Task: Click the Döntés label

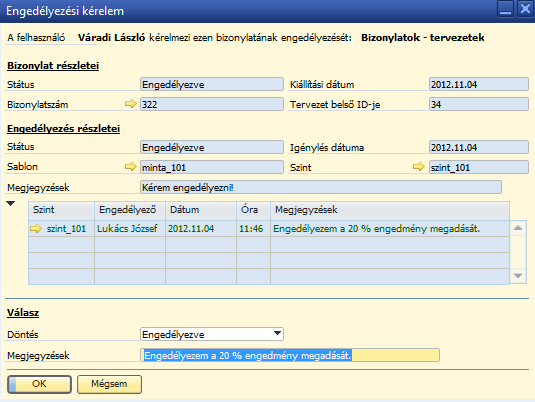Action: coord(23,334)
